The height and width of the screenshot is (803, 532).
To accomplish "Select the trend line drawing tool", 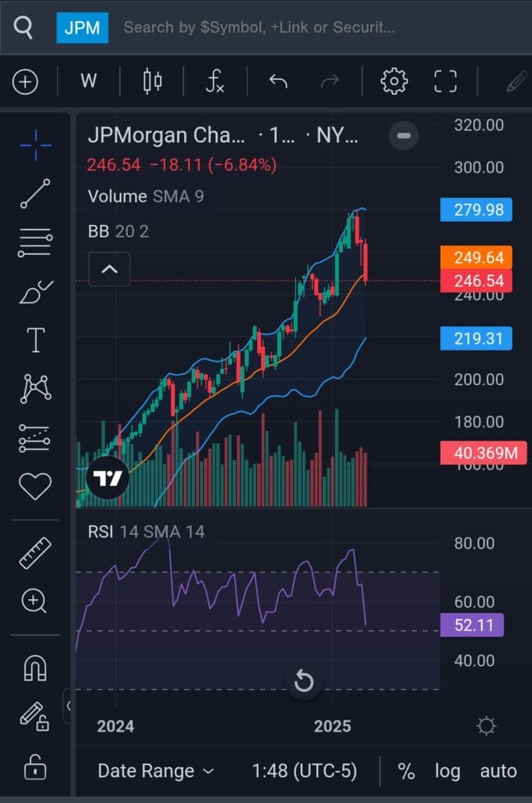I will click(x=35, y=194).
